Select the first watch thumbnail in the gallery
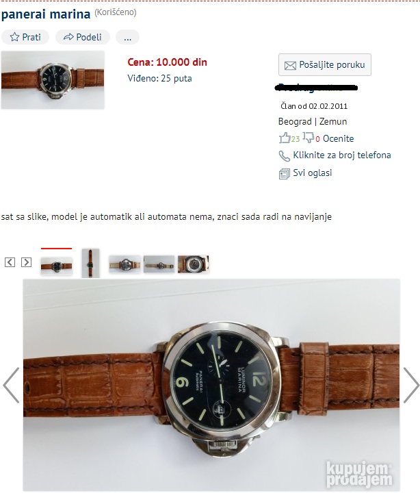Viewport: 420px width, 504px height. tap(57, 266)
